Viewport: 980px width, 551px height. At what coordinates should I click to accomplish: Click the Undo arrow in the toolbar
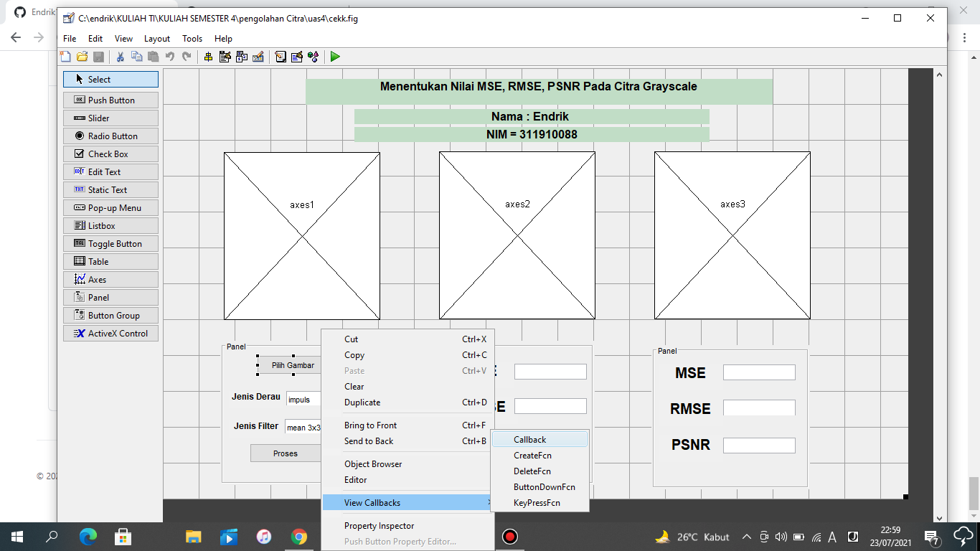[170, 57]
